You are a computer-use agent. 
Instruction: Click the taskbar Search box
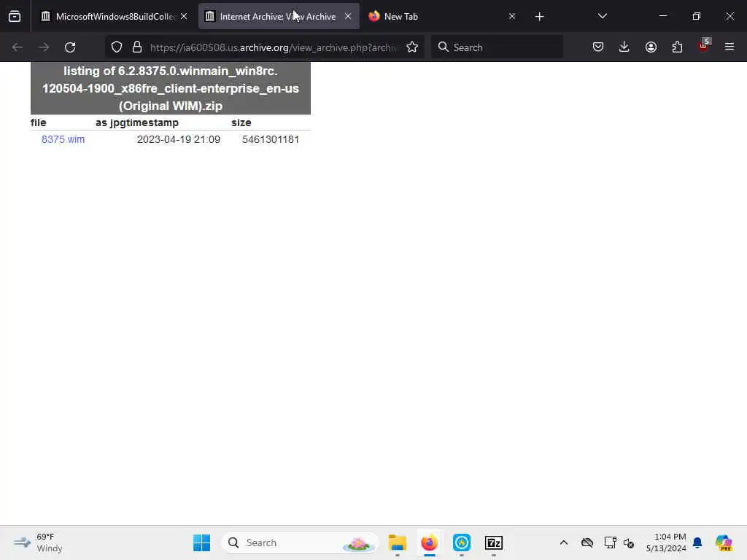tap(299, 542)
